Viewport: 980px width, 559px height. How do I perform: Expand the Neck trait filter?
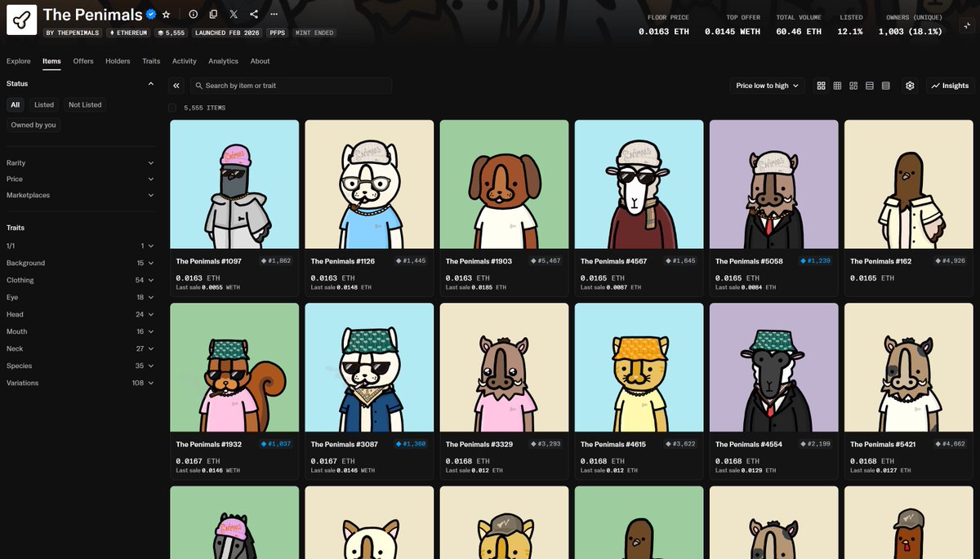(x=80, y=348)
